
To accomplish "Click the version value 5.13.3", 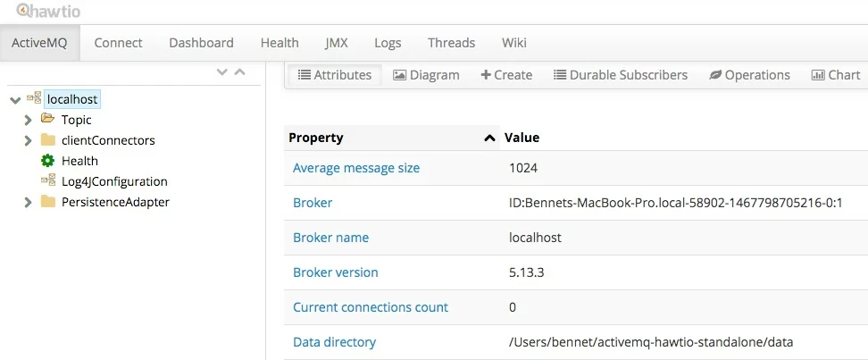I will (x=527, y=272).
